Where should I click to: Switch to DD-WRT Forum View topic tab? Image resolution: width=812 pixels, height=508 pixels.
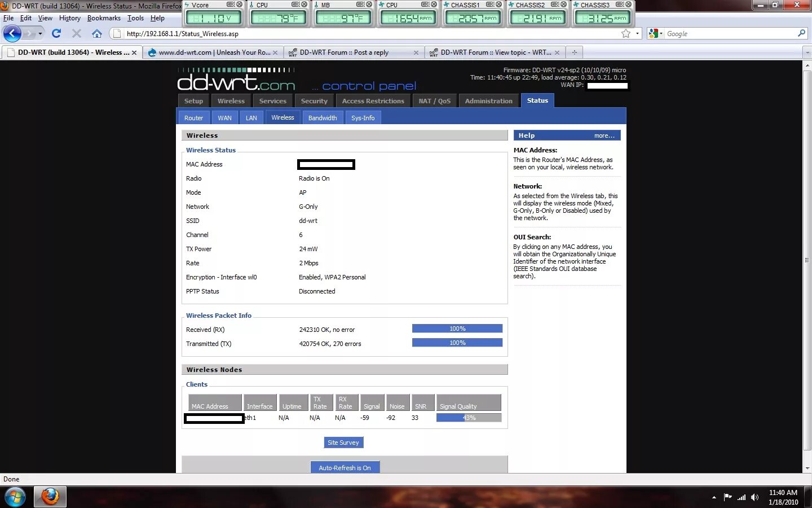point(495,52)
